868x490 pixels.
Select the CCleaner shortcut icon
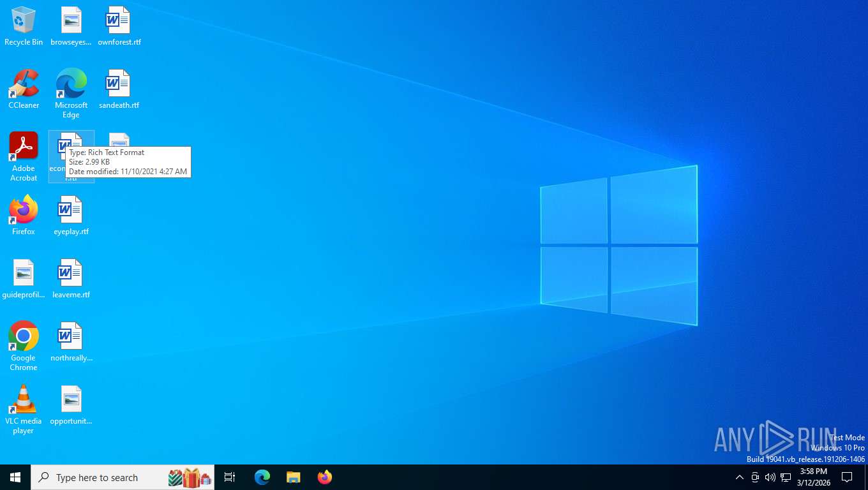click(24, 89)
